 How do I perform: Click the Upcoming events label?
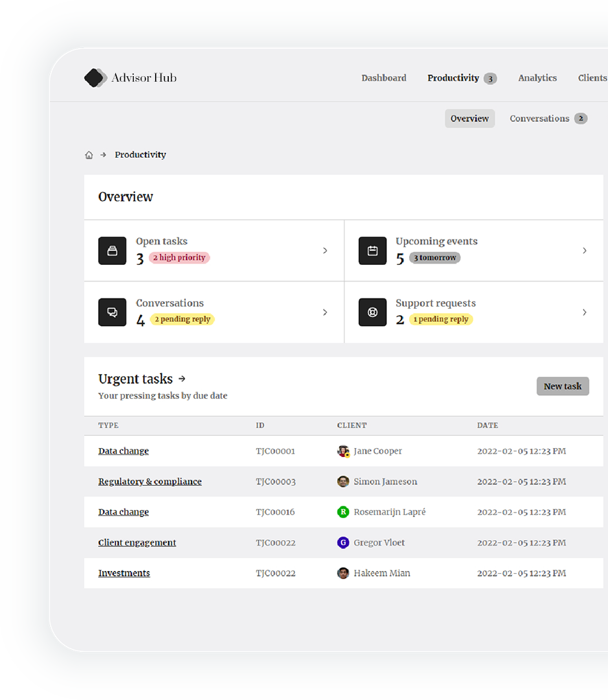[x=436, y=242]
